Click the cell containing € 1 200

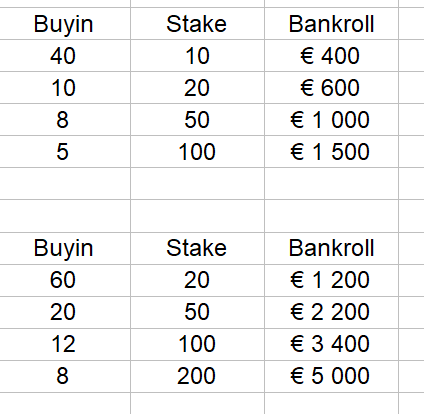pos(331,280)
